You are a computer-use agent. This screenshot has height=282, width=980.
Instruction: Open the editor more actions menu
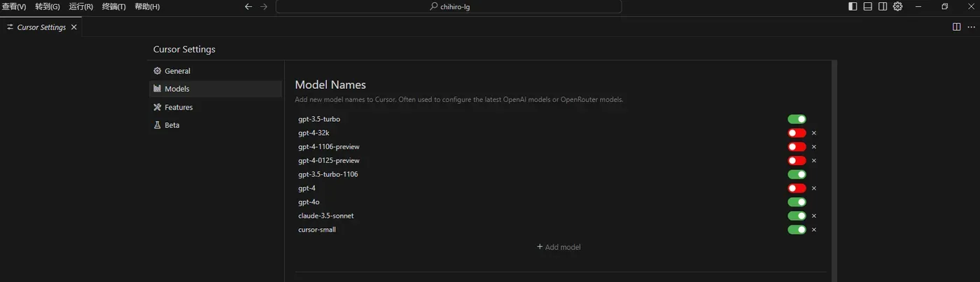tap(971, 27)
